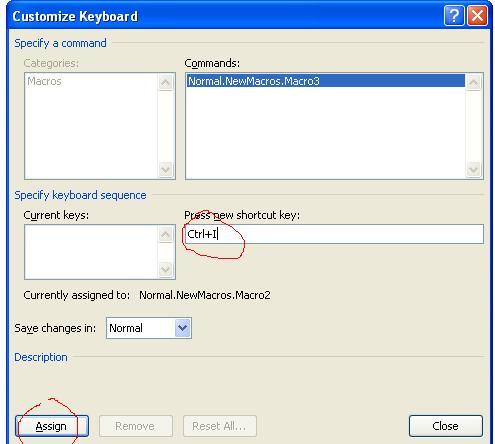Click the Remove button
Viewport: 495px width, 444px height.
[x=136, y=426]
